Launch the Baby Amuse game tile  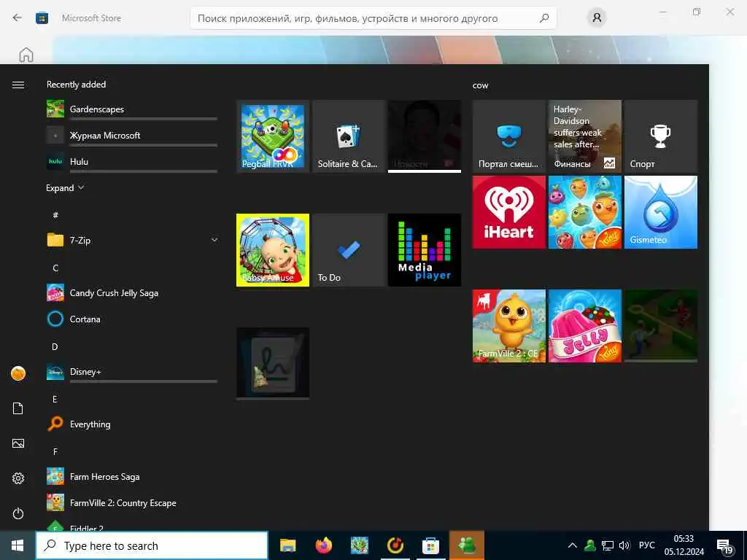273,250
